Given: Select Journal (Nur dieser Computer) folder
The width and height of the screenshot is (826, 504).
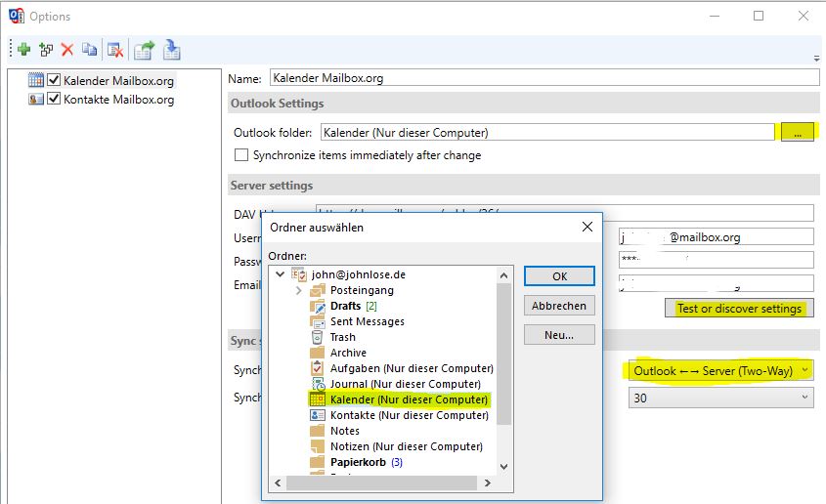Looking at the screenshot, I should (405, 384).
